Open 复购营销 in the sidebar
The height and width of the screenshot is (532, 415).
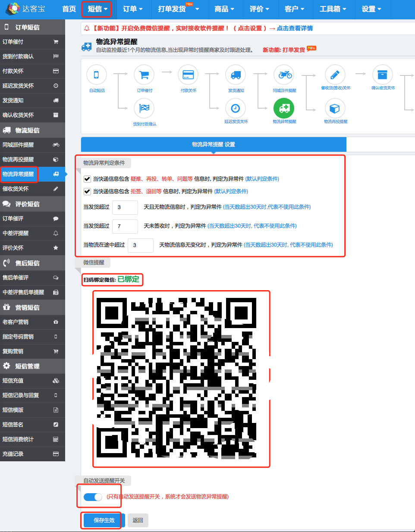[x=32, y=351]
